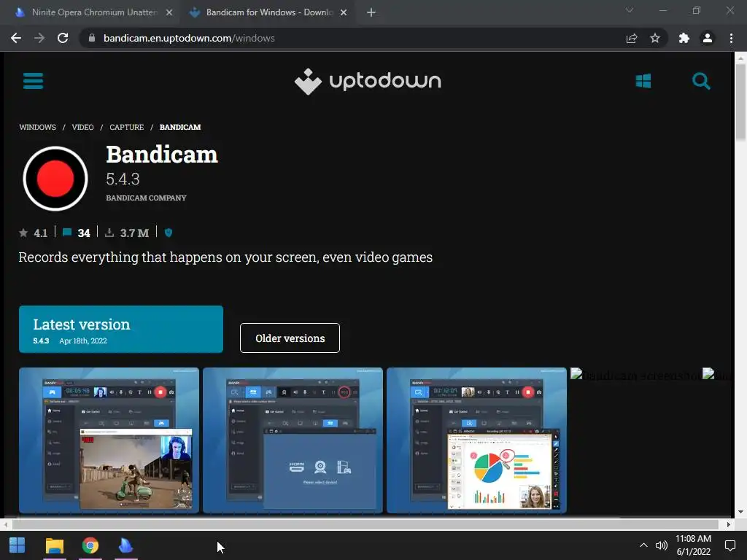Open a new tab
Image resolution: width=747 pixels, height=560 pixels.
click(x=371, y=12)
